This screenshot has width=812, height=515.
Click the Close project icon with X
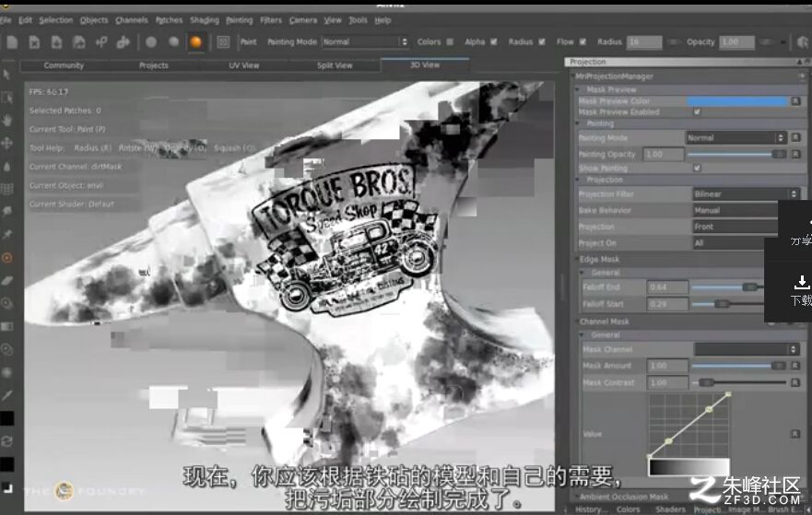pos(34,42)
